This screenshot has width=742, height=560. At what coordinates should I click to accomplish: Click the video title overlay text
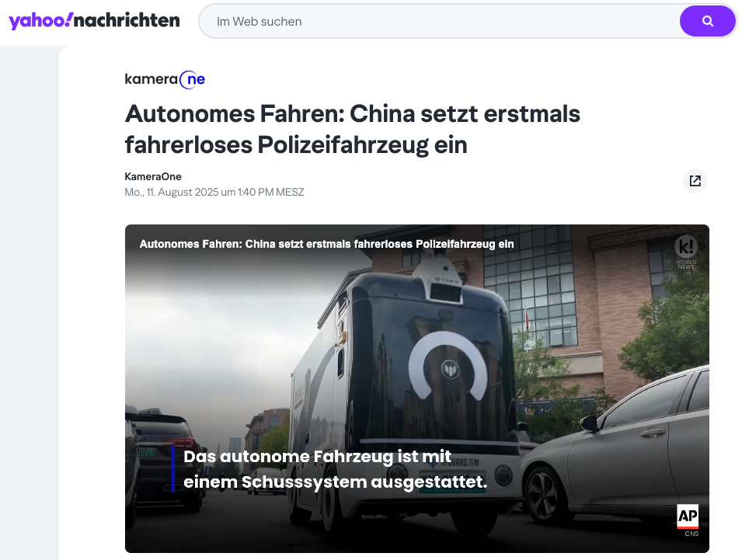click(326, 244)
